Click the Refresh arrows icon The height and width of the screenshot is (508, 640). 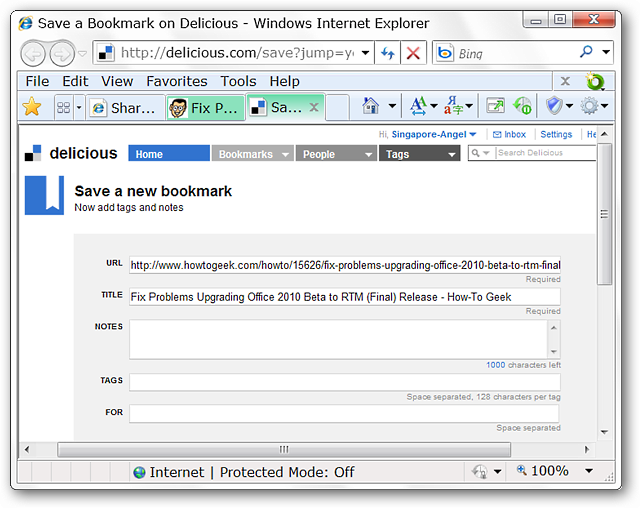click(x=387, y=53)
